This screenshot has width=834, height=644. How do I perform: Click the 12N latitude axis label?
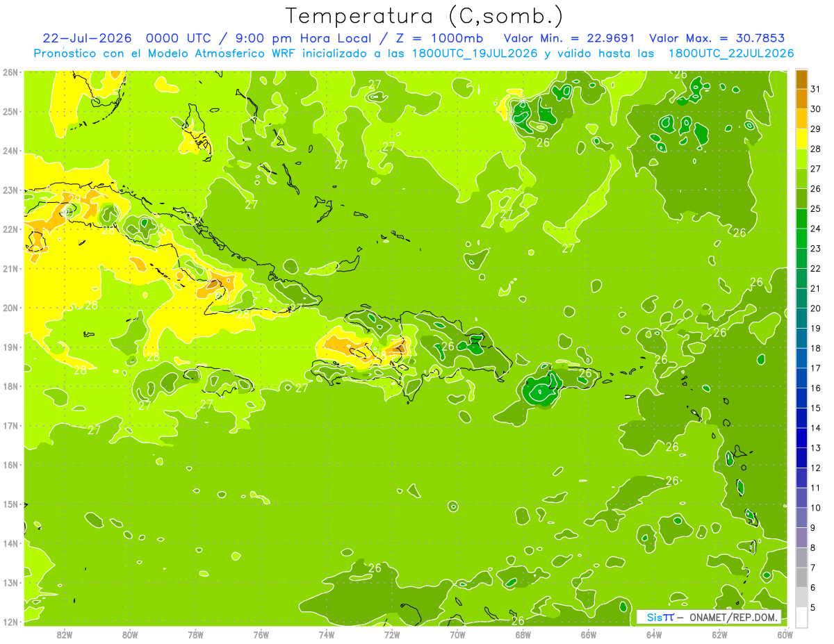[10, 622]
